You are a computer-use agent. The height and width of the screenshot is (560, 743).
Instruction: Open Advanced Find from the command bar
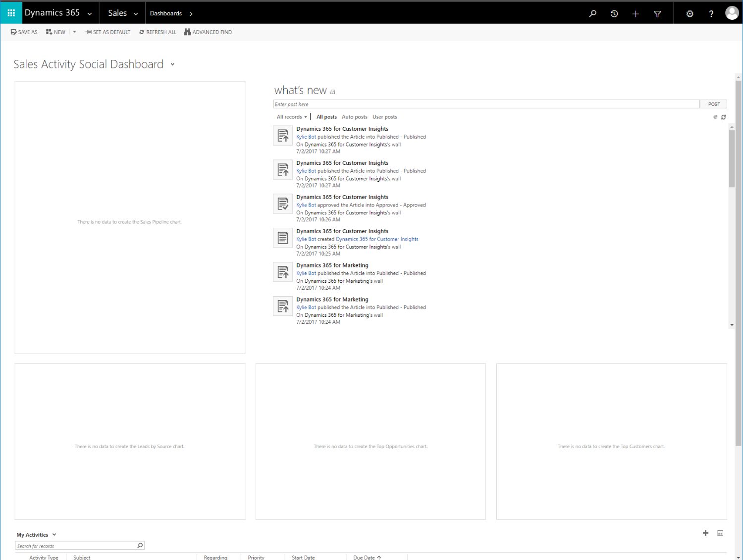pos(208,32)
